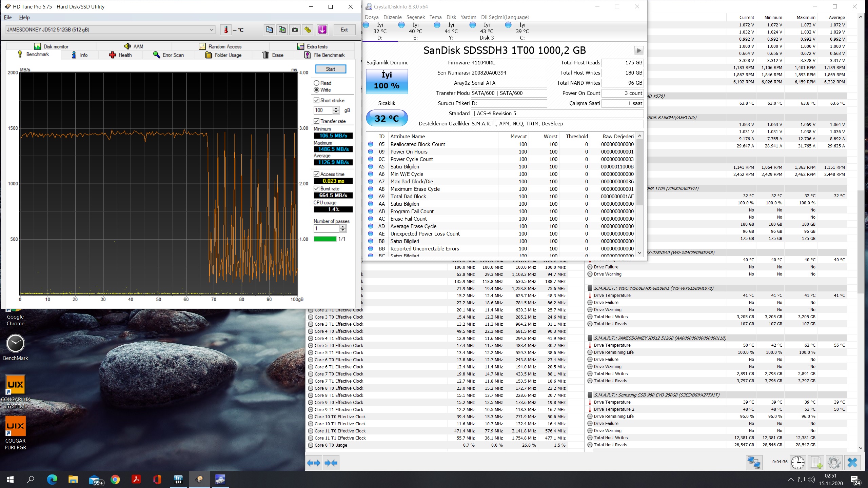Click the HWiNFO scroll down arrow

coord(861,448)
